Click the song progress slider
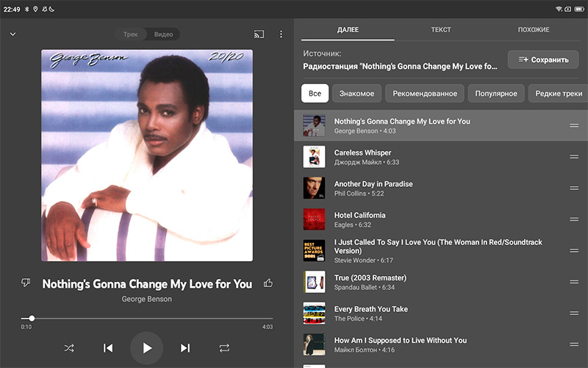This screenshot has height=368, width=588. 147,318
